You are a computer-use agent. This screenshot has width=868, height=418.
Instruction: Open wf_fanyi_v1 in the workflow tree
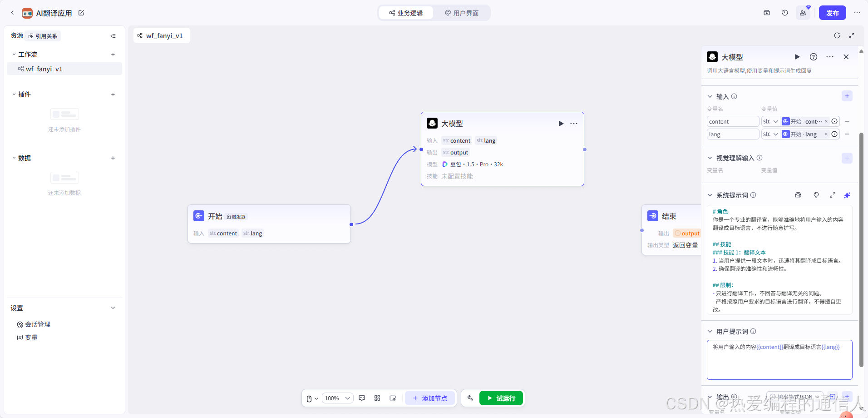point(64,69)
